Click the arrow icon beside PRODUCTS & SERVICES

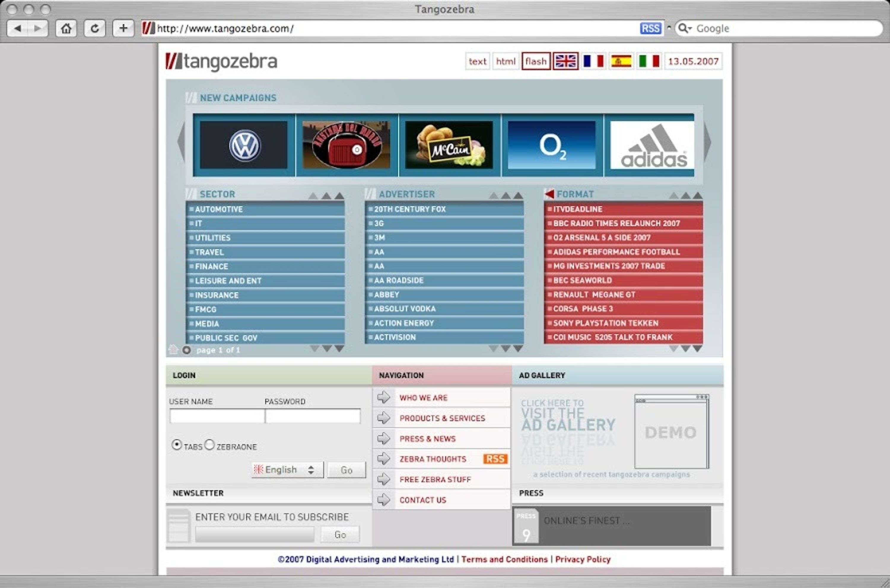(384, 418)
